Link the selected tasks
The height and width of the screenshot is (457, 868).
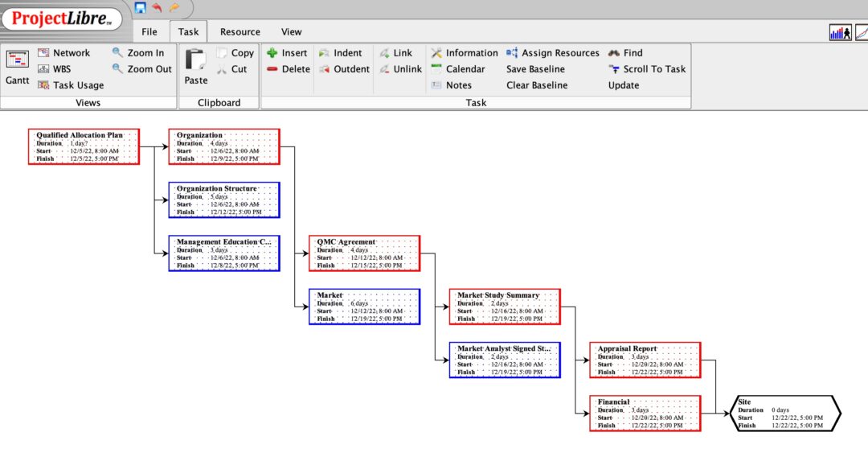click(395, 52)
